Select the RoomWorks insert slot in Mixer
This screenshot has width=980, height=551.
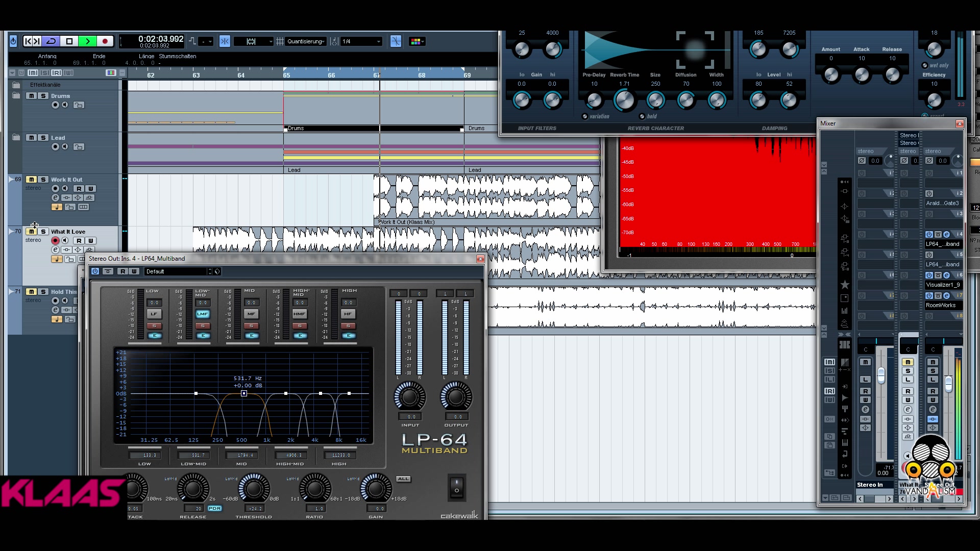click(x=943, y=305)
